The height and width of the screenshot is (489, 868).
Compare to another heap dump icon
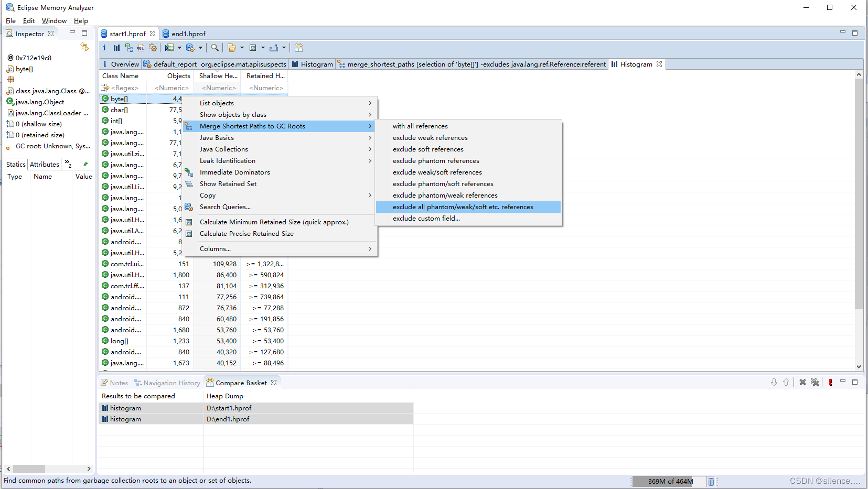(298, 48)
